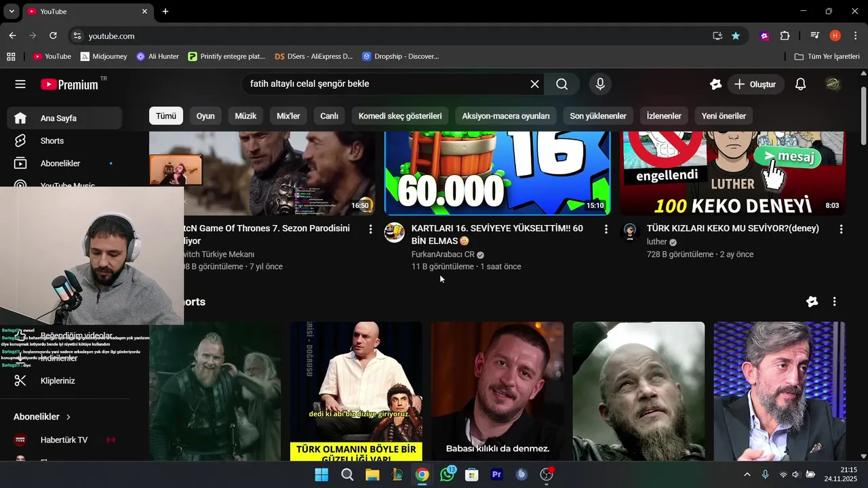Click the sparkle icon next to Oluştur

tap(715, 84)
